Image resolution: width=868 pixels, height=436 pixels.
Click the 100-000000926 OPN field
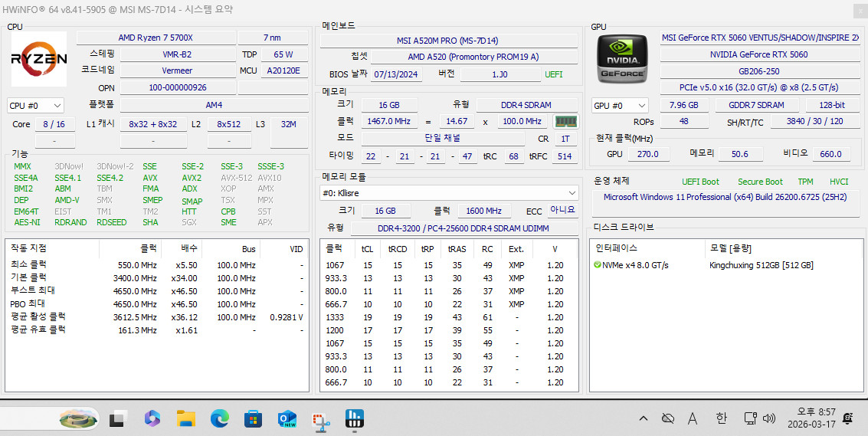pos(177,87)
